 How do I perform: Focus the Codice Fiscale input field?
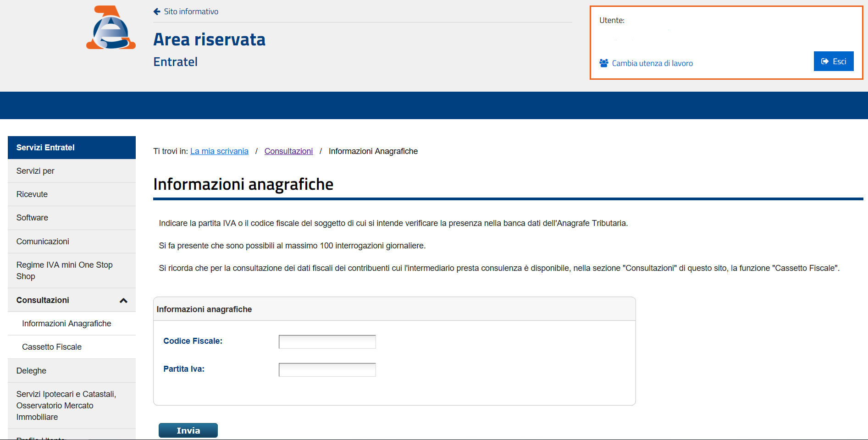coord(327,342)
